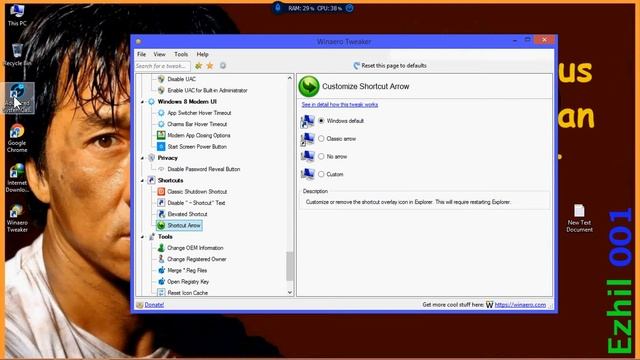640x360 pixels.
Task: Select the Disable UAC tree item text
Action: point(182,79)
